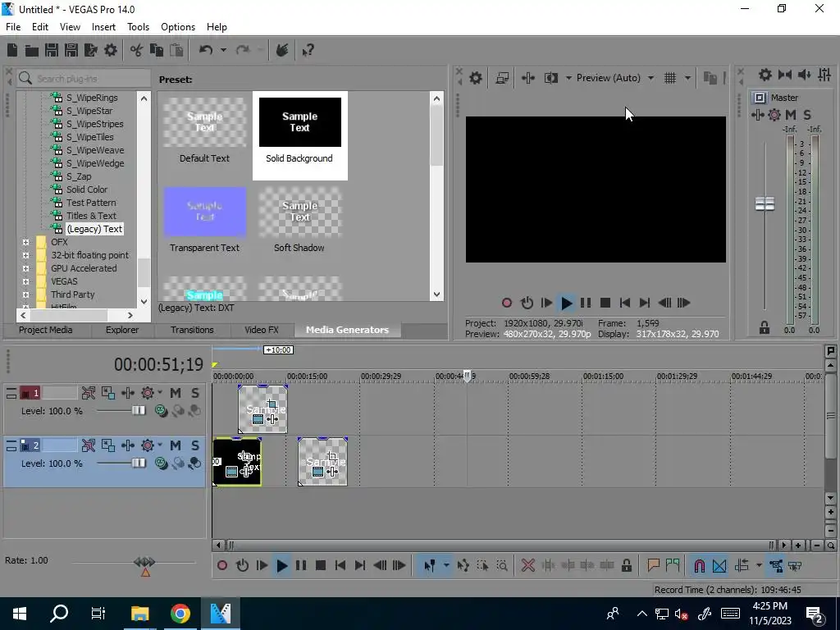Screen dimensions: 840x630
Task: Mute track 2 with M button
Action: click(176, 445)
